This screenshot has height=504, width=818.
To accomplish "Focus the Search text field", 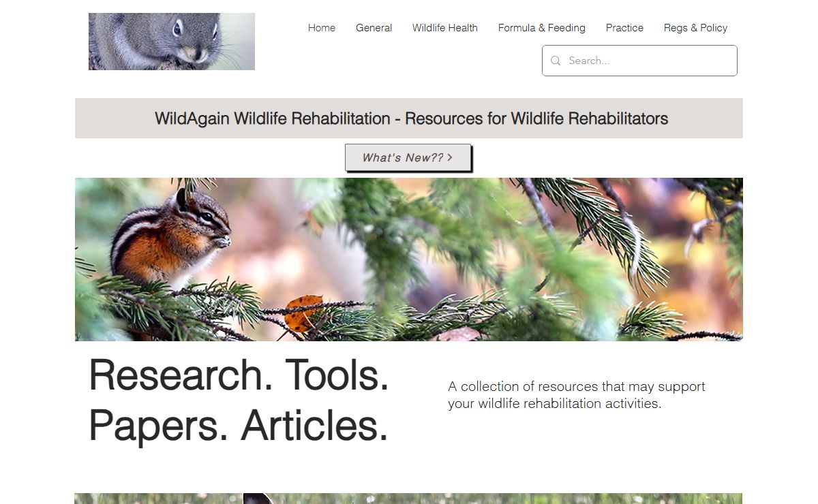I will [x=648, y=61].
